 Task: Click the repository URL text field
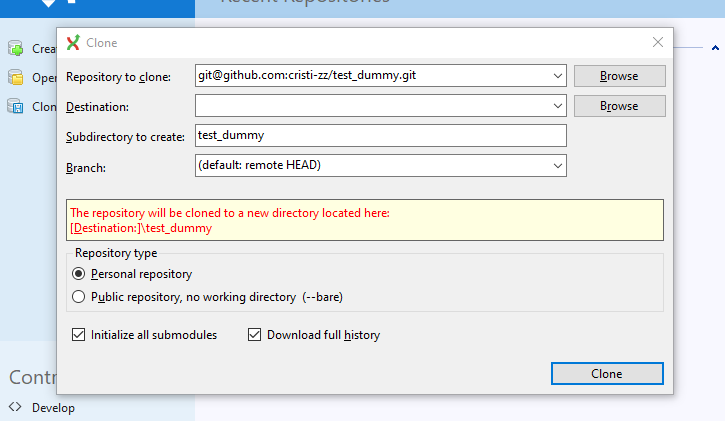370,76
